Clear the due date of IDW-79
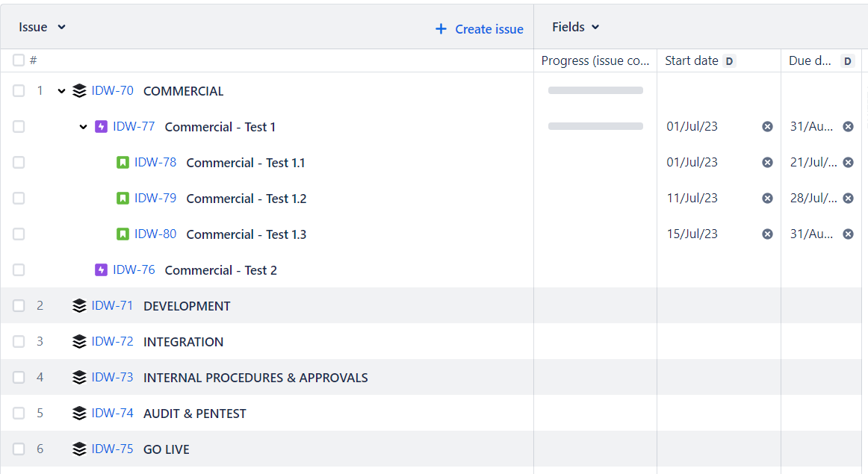868x474 pixels. 848,198
